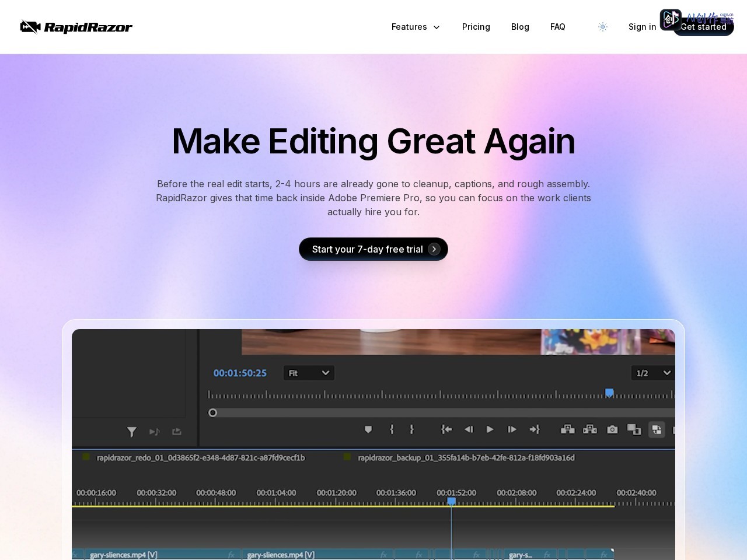The height and width of the screenshot is (560, 747).
Task: Select the truncated gary-s... timeline clip
Action: point(530,554)
